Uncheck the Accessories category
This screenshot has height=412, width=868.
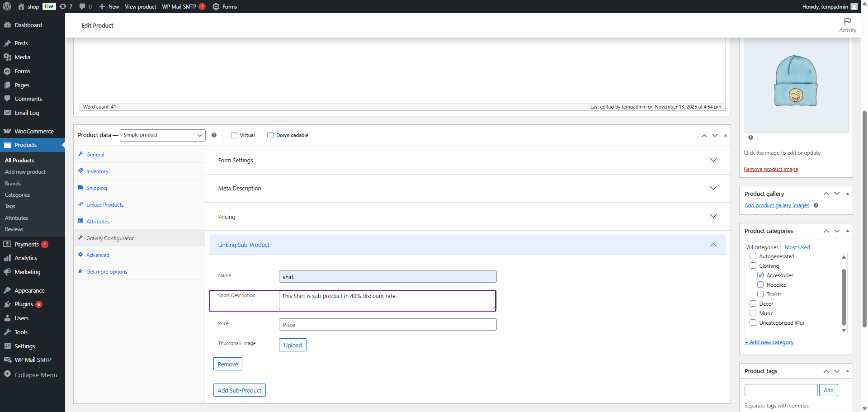pos(760,275)
